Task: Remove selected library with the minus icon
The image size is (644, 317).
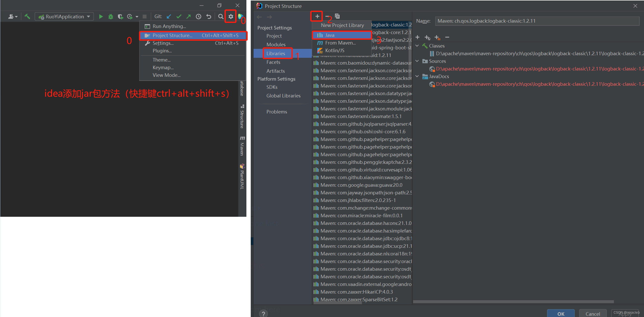Action: 327,16
